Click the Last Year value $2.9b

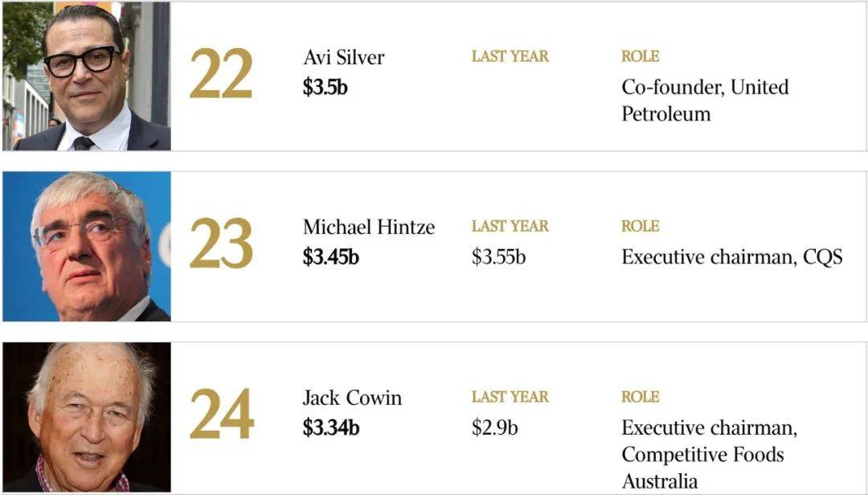495,428
